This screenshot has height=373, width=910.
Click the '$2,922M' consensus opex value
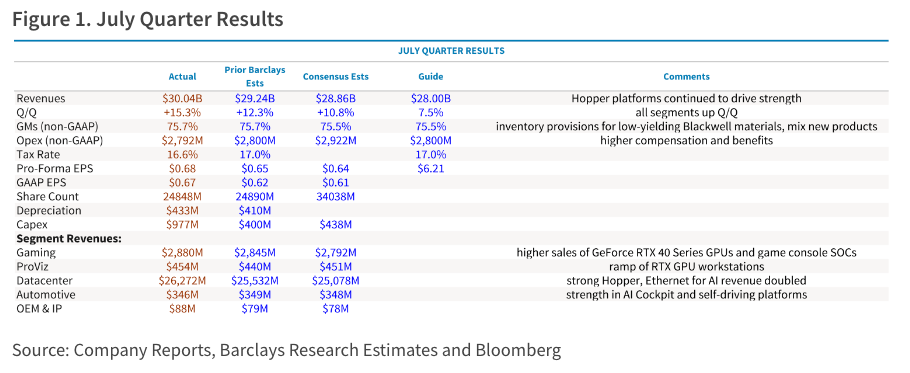pos(335,140)
